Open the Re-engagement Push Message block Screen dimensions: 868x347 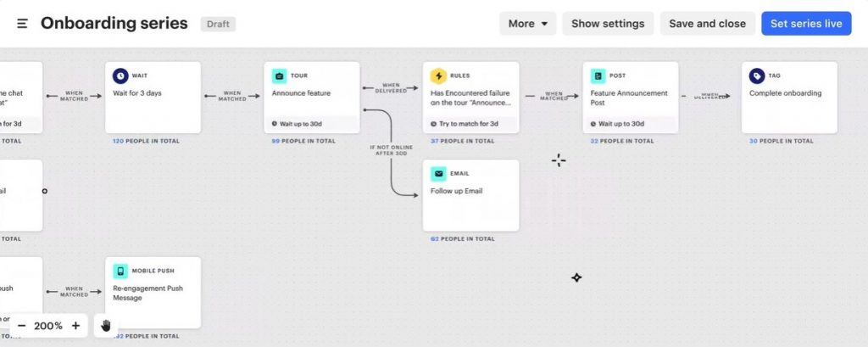(153, 297)
